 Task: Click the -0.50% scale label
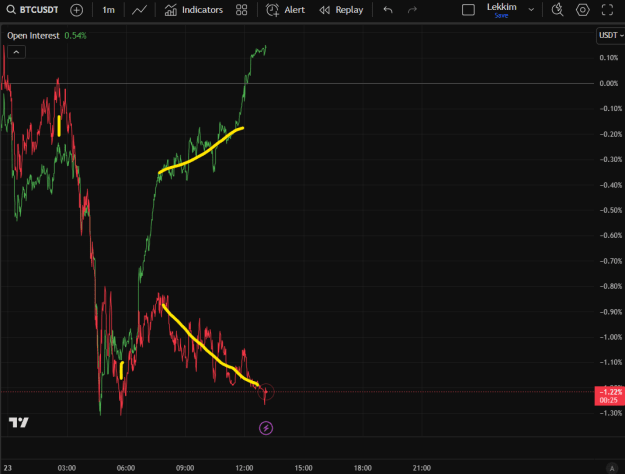pyautogui.click(x=611, y=210)
